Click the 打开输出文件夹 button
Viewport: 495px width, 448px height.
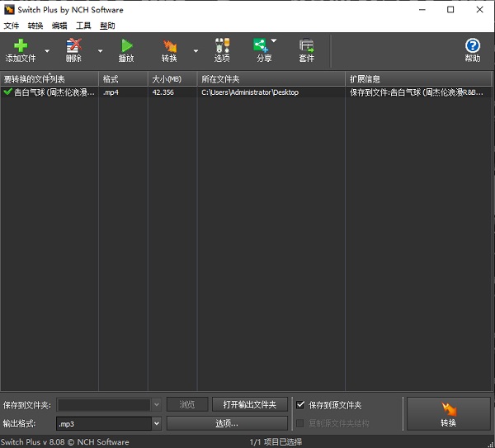coord(250,404)
